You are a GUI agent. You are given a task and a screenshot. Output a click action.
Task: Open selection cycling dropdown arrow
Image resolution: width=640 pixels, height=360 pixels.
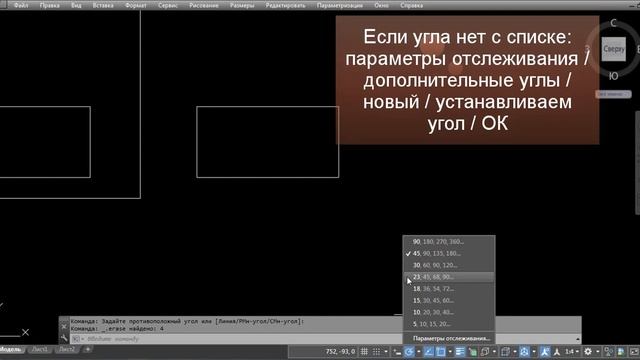pyautogui.click(x=494, y=351)
